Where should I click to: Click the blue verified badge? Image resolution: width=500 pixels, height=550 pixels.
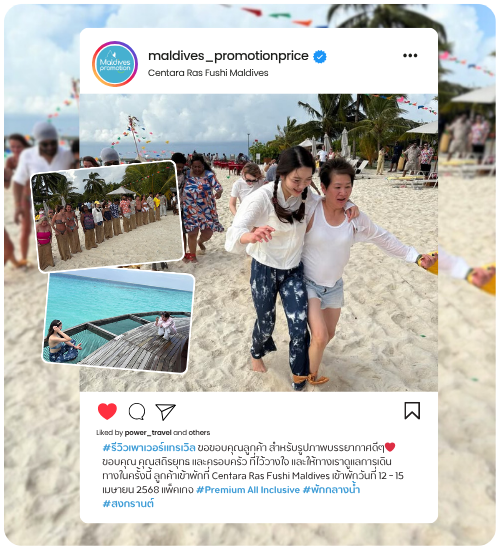pos(320,56)
